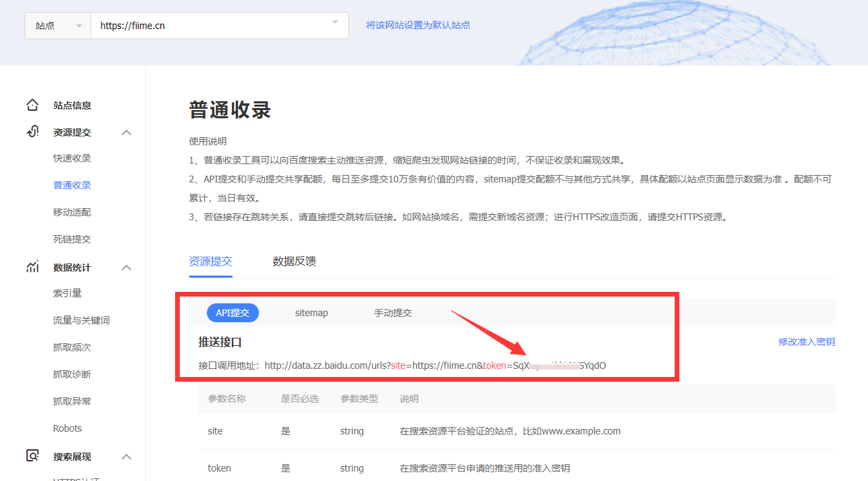Open 快速收录 in sidebar
868x481 pixels.
tap(72, 158)
